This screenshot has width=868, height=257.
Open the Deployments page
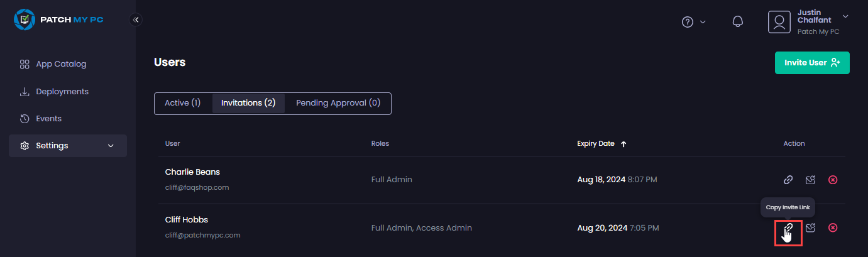click(x=62, y=92)
